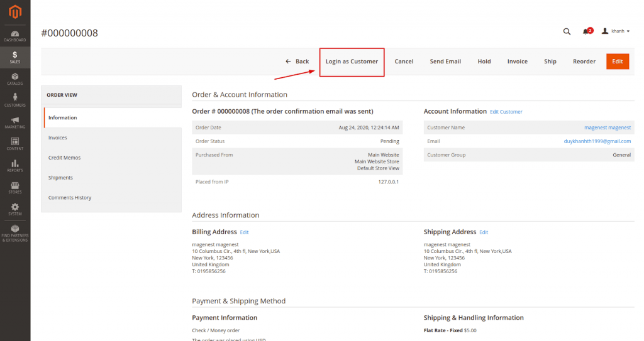This screenshot has width=644, height=341.
Task: Click the Login as Customer button
Action: pyautogui.click(x=352, y=62)
